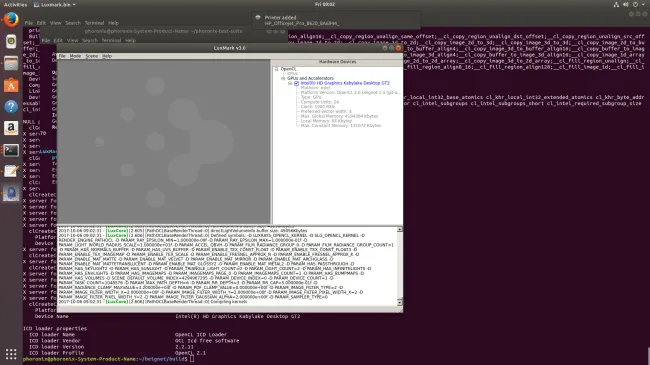Click the Printer added notification

pos(336,20)
